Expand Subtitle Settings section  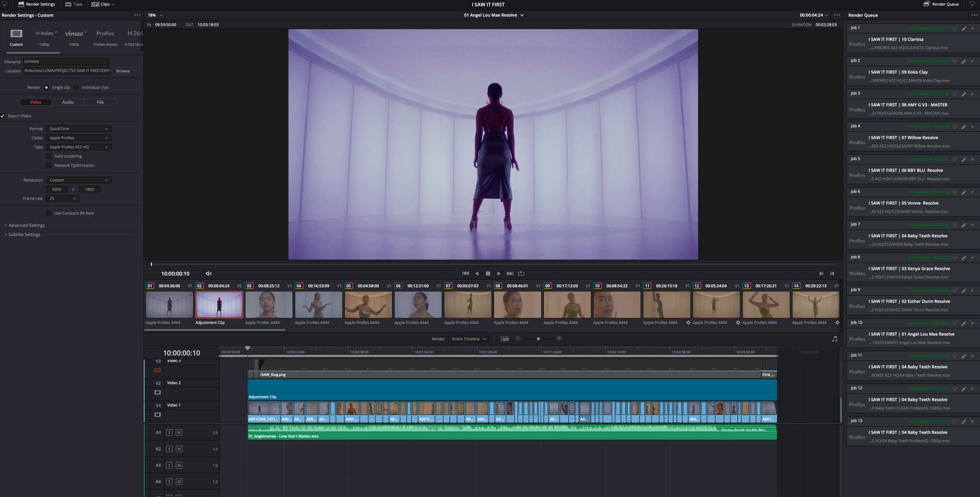click(x=23, y=234)
